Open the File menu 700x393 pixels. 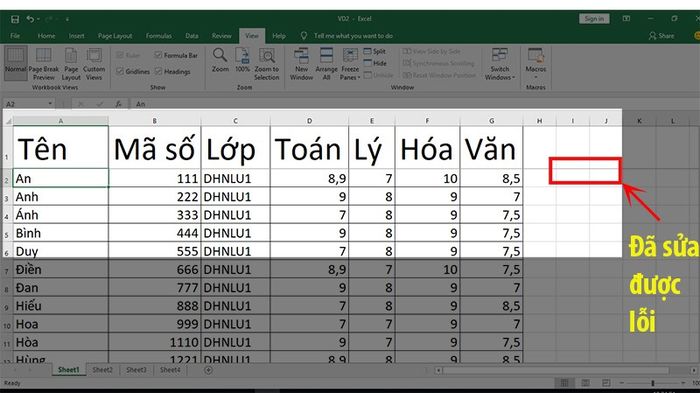pos(15,36)
